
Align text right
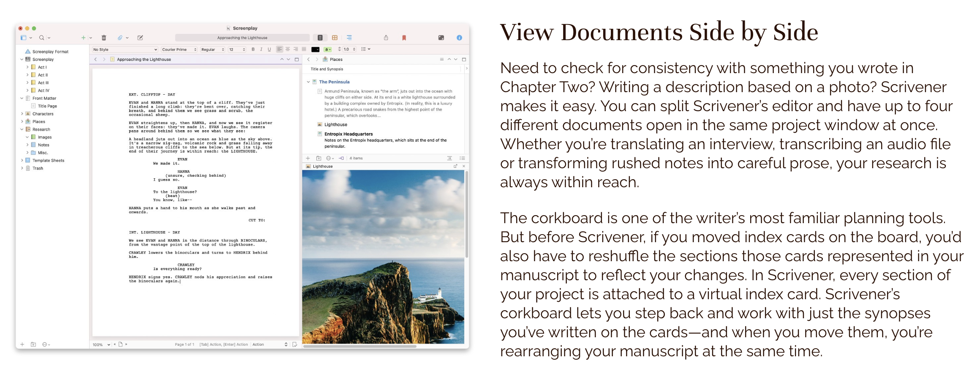coord(296,49)
